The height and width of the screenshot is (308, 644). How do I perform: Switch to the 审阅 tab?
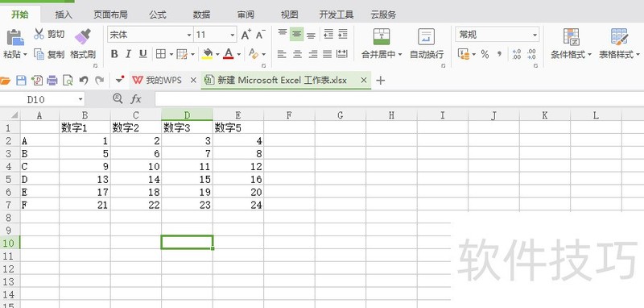pos(246,15)
